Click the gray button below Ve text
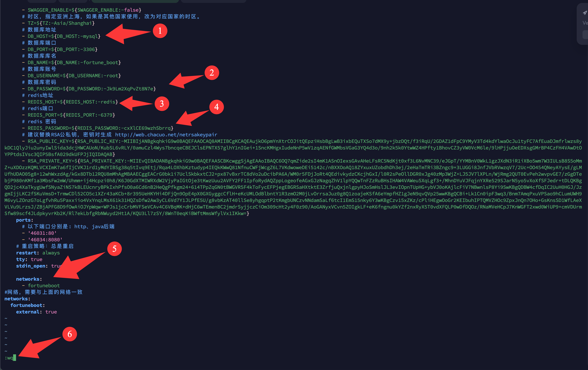This screenshot has height=370, width=588. 585,34
